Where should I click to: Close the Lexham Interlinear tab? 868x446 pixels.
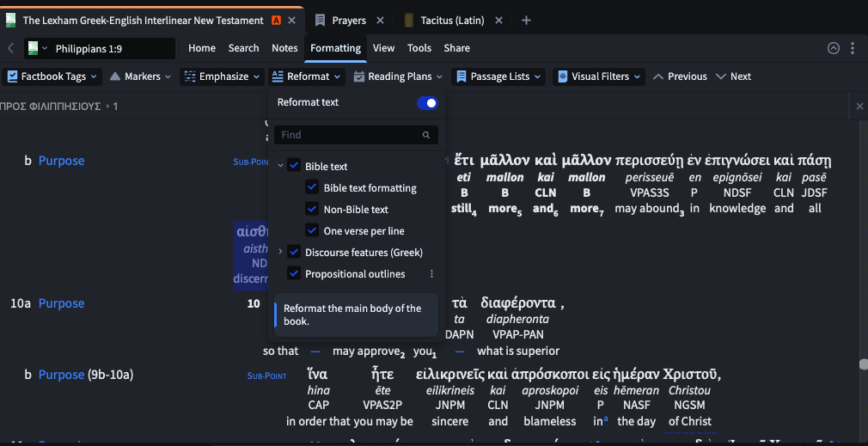coord(292,21)
